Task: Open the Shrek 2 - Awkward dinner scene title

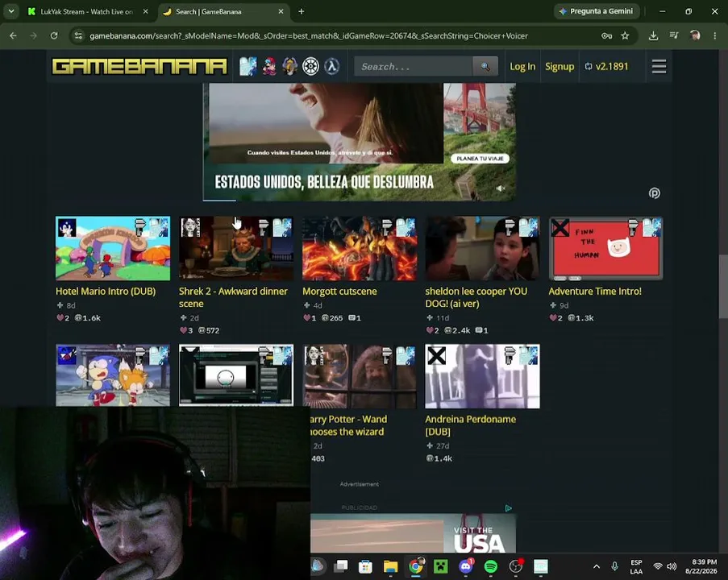Action: tap(233, 297)
